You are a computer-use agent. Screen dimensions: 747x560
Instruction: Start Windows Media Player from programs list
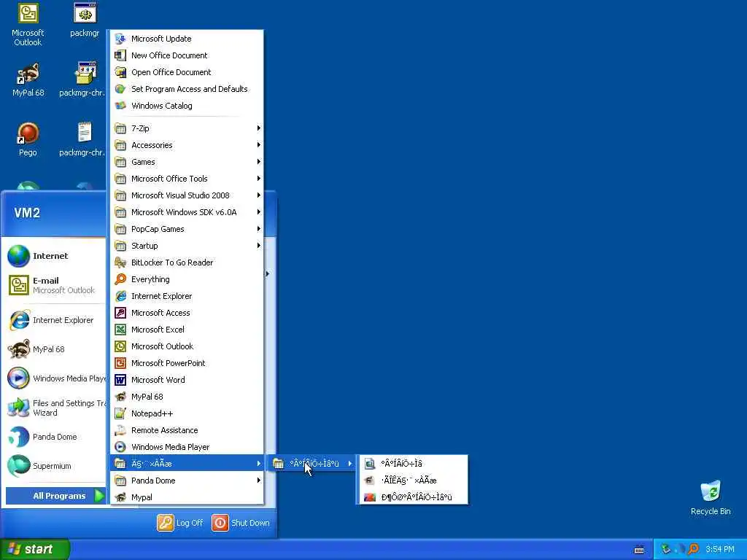[x=187, y=447]
